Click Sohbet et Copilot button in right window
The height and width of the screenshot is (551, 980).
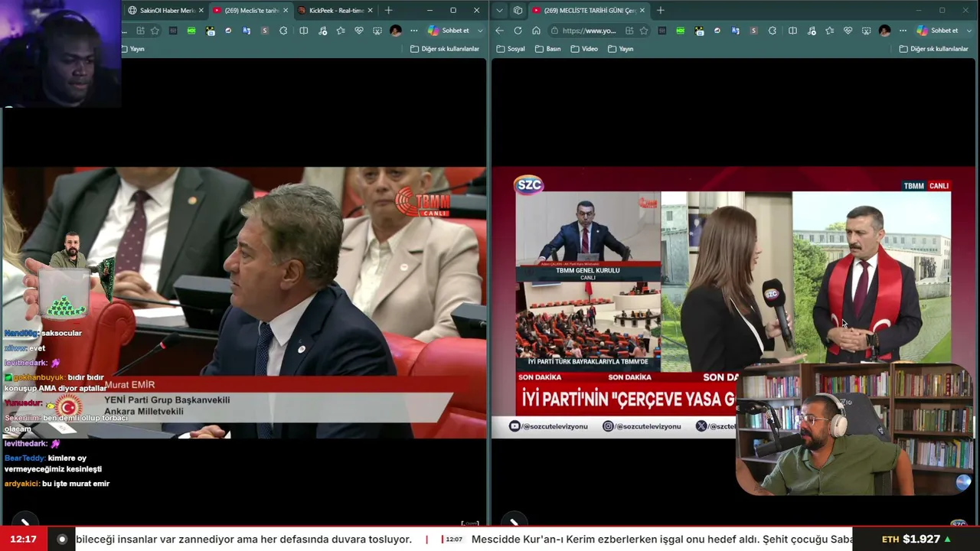point(938,31)
